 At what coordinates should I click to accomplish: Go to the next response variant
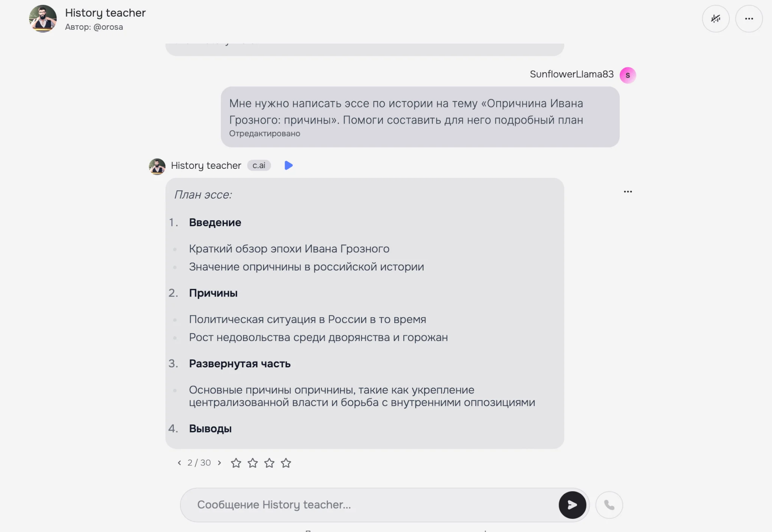tap(219, 463)
